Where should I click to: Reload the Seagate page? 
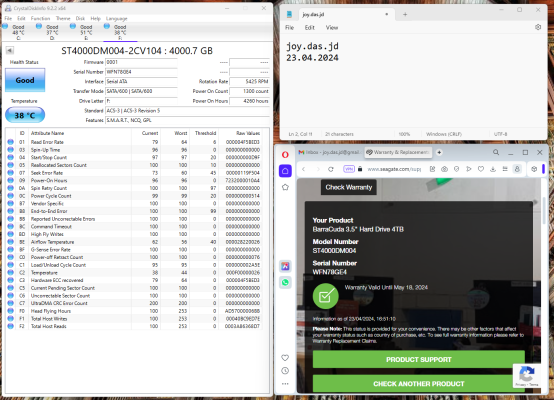pos(331,169)
